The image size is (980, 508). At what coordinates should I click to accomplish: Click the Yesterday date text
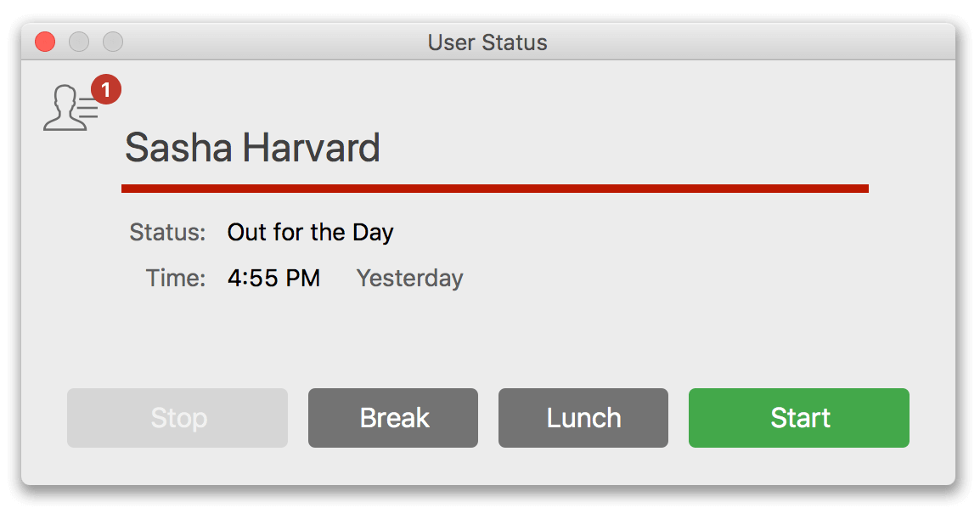pos(410,279)
